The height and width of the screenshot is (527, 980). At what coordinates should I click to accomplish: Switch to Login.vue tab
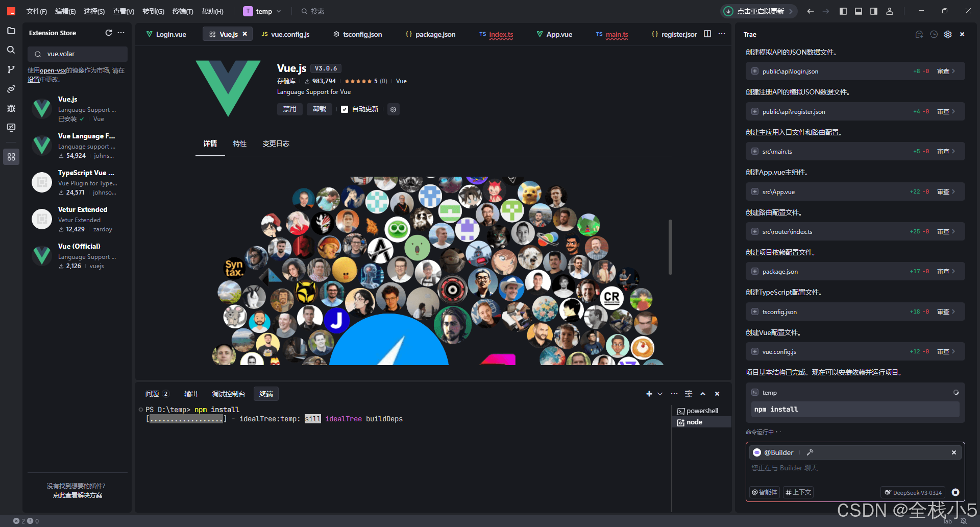click(166, 34)
